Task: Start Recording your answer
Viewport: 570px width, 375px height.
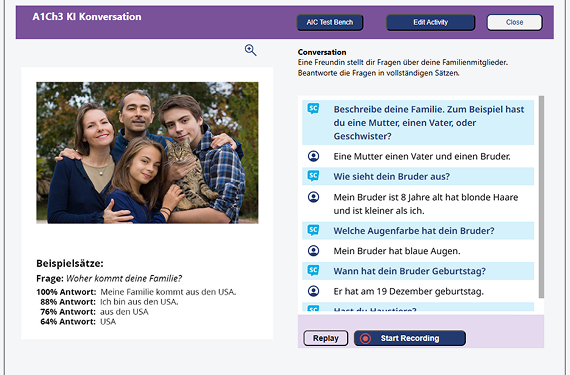Action: 410,338
